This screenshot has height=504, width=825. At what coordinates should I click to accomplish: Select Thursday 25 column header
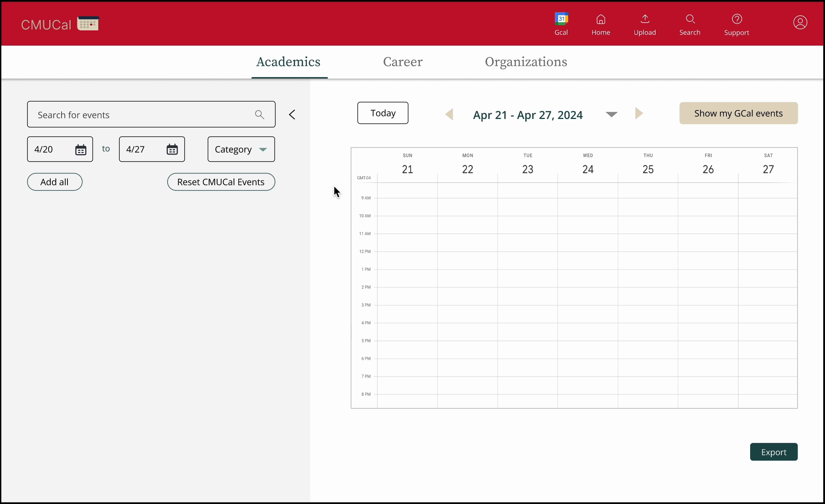click(648, 164)
